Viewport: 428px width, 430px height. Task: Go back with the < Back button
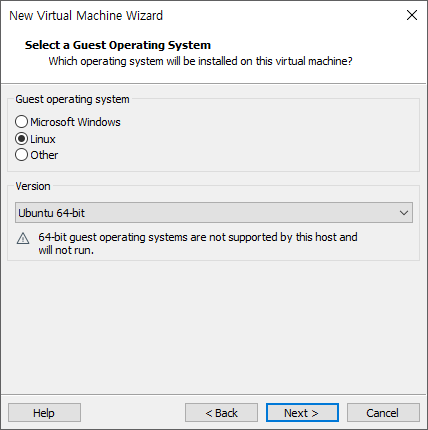[x=221, y=413]
